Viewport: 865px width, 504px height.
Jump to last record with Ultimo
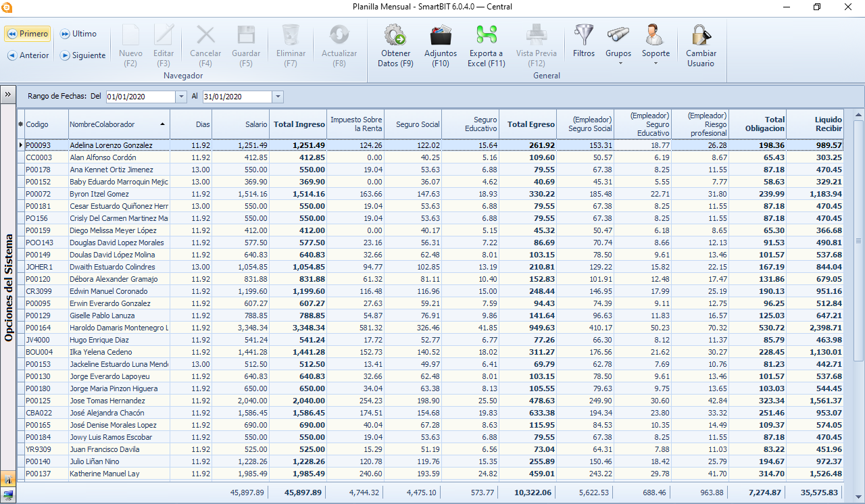coord(78,34)
